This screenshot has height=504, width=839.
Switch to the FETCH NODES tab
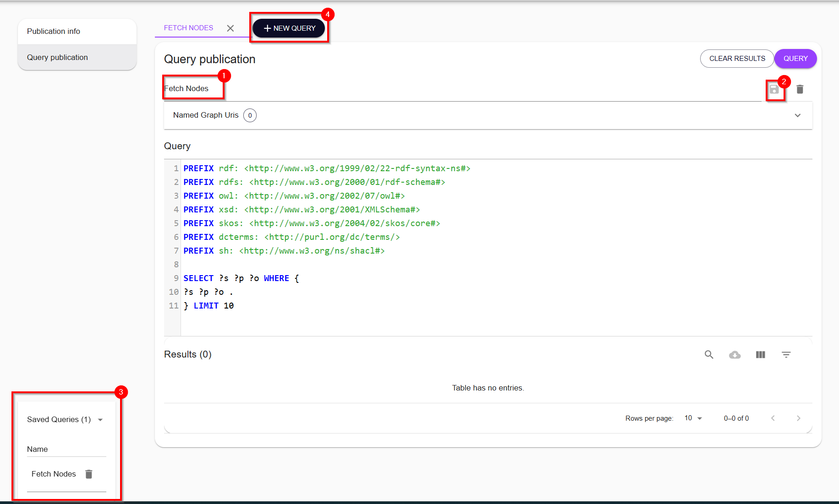tap(188, 28)
